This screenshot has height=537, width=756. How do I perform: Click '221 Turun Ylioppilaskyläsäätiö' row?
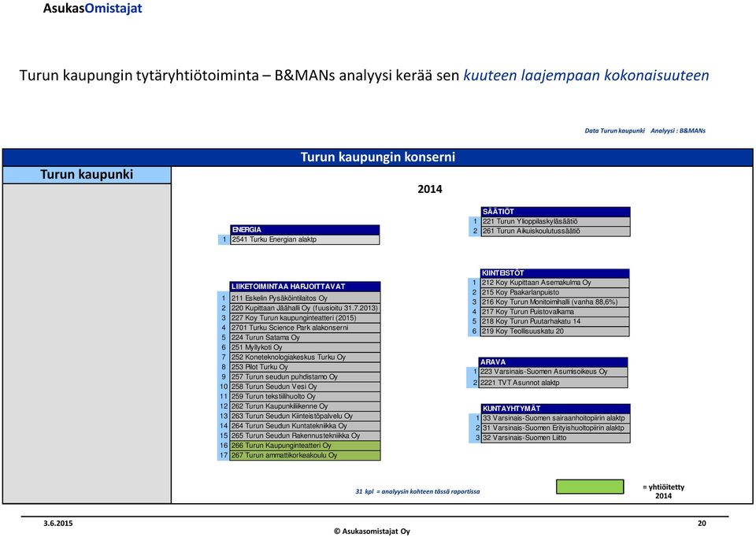[555, 221]
